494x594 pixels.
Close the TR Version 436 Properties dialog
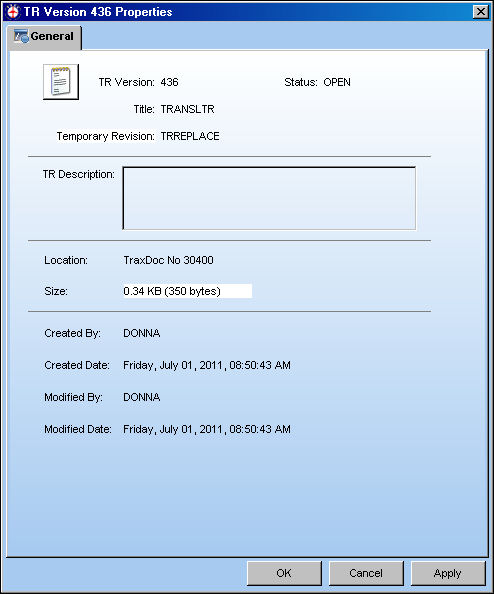pos(481,12)
